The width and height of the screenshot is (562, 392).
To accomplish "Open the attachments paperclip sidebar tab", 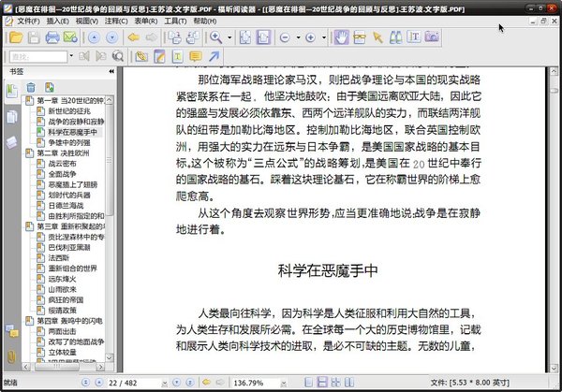I will pos(12,357).
